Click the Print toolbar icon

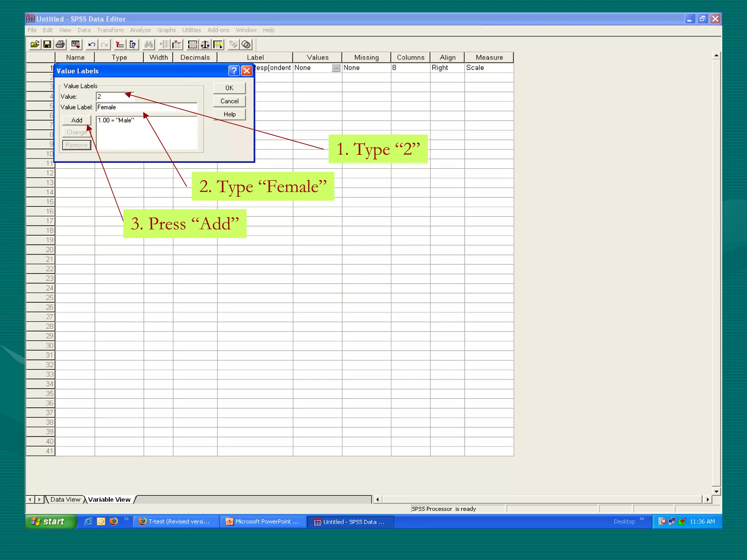(60, 44)
